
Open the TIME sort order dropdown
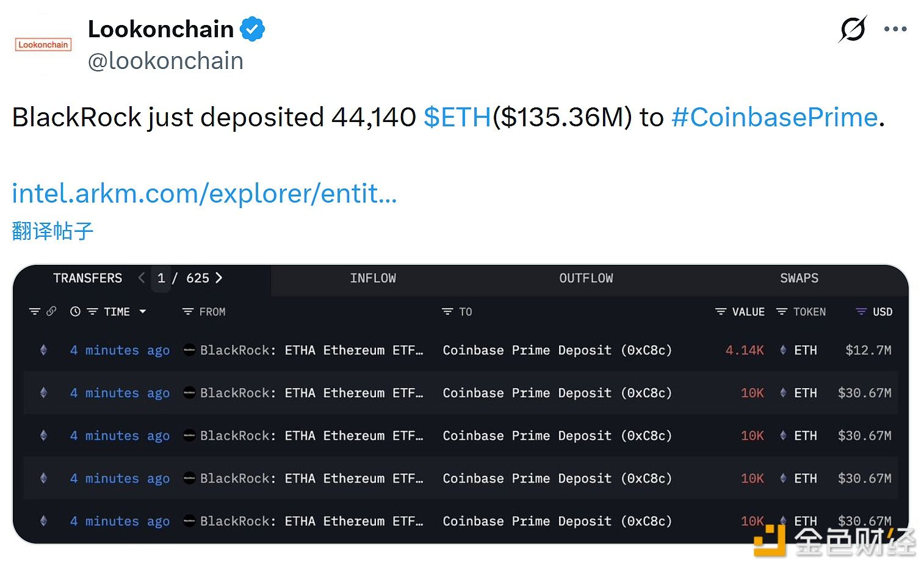(142, 311)
